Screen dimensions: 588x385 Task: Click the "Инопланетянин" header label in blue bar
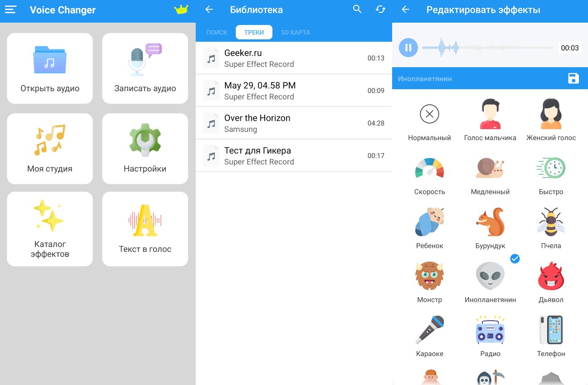click(425, 79)
